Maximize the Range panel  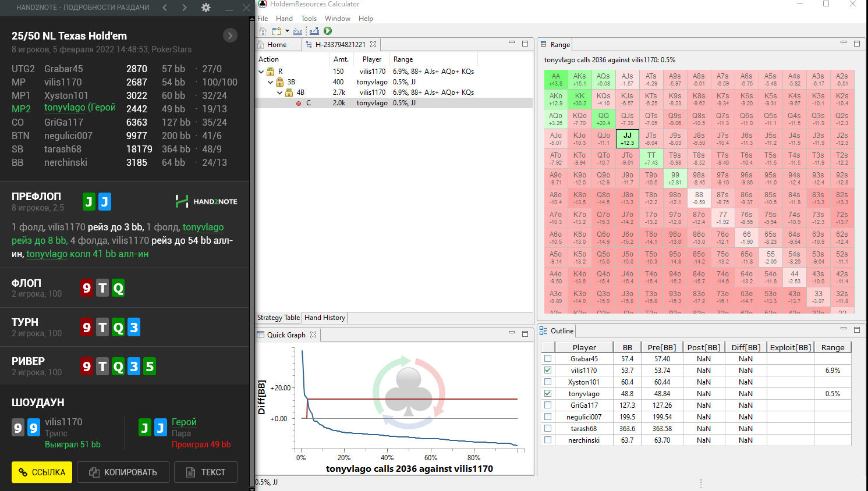(x=856, y=43)
